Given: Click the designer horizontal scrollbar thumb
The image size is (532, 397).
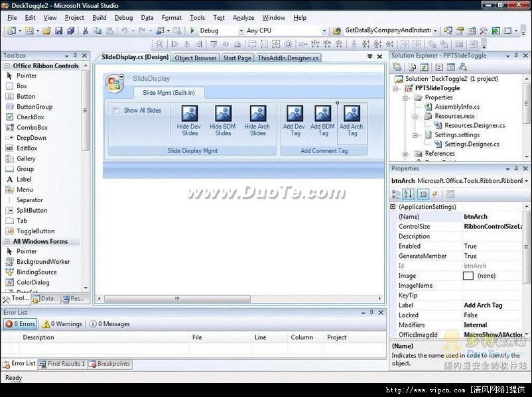Looking at the screenshot, I should (x=178, y=299).
